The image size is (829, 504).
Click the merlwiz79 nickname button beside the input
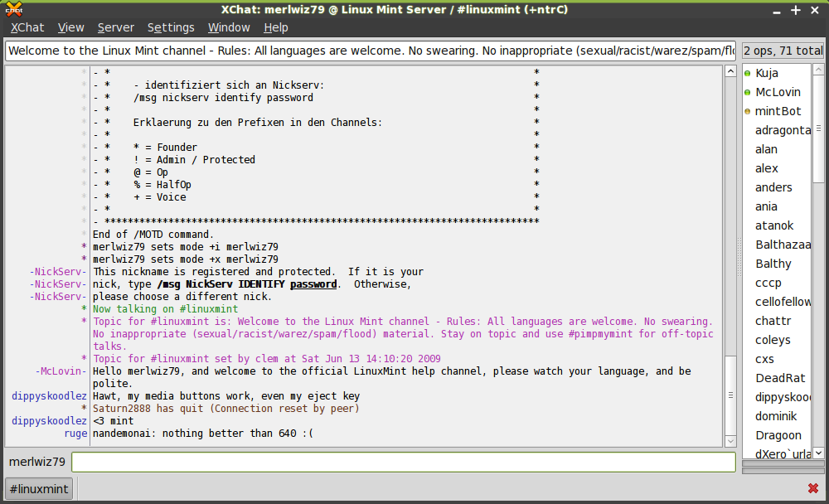(x=37, y=462)
